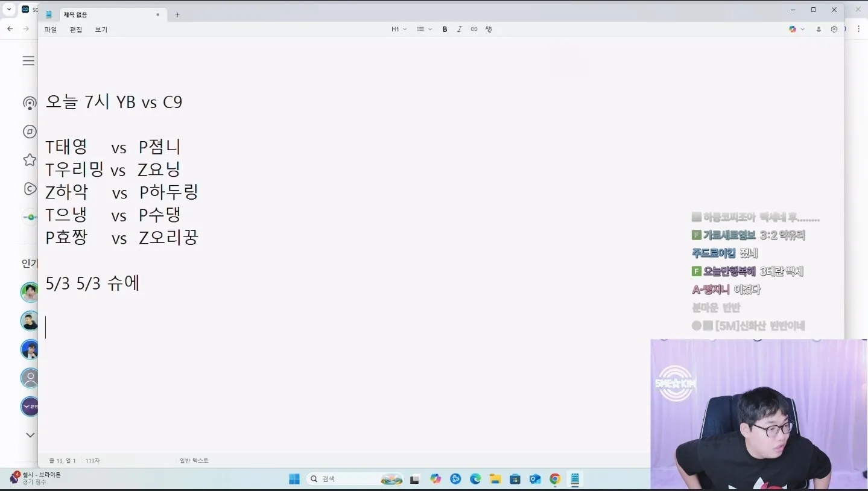Open the 편집 menu in Notepad
This screenshot has width=868, height=491.
76,30
